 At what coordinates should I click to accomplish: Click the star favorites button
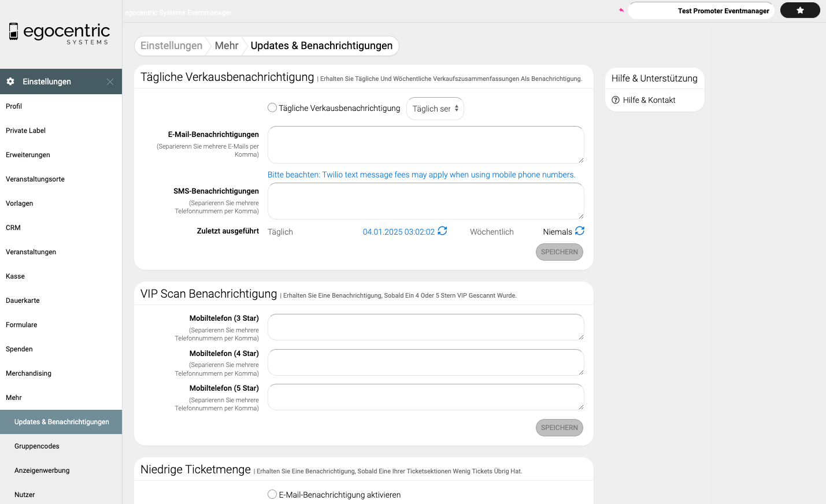click(800, 10)
